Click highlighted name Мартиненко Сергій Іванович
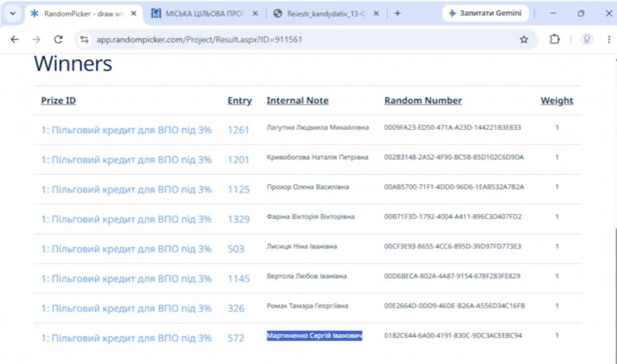 314,336
